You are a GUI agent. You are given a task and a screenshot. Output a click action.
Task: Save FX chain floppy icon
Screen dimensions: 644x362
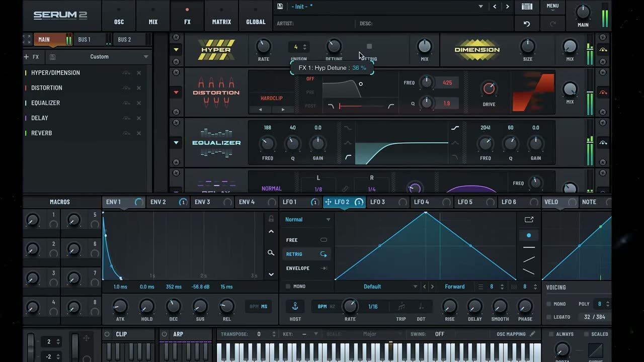click(x=52, y=57)
